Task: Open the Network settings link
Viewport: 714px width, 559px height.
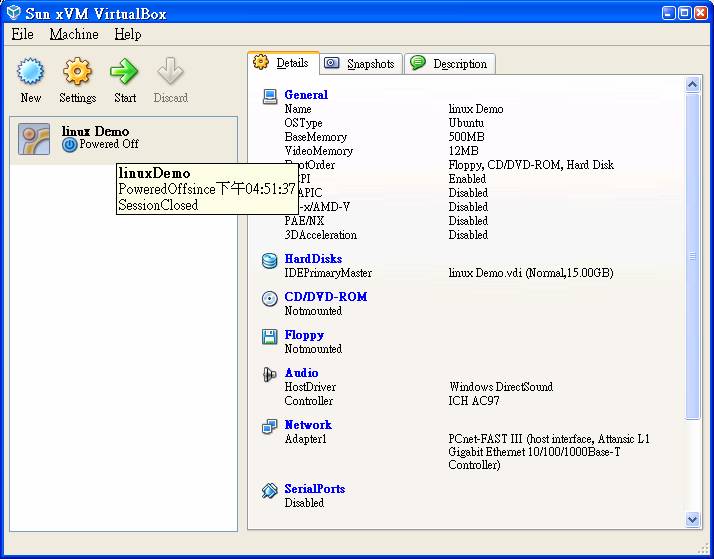Action: [308, 424]
